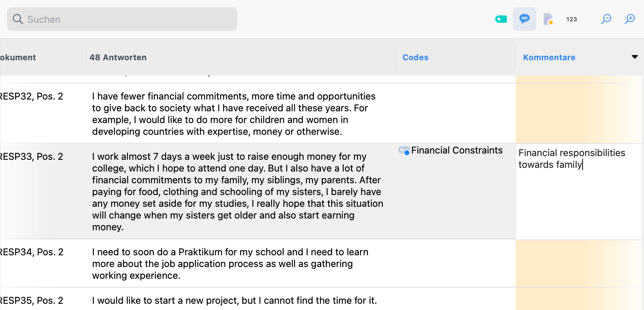Click the search magnifier icon

point(18,19)
